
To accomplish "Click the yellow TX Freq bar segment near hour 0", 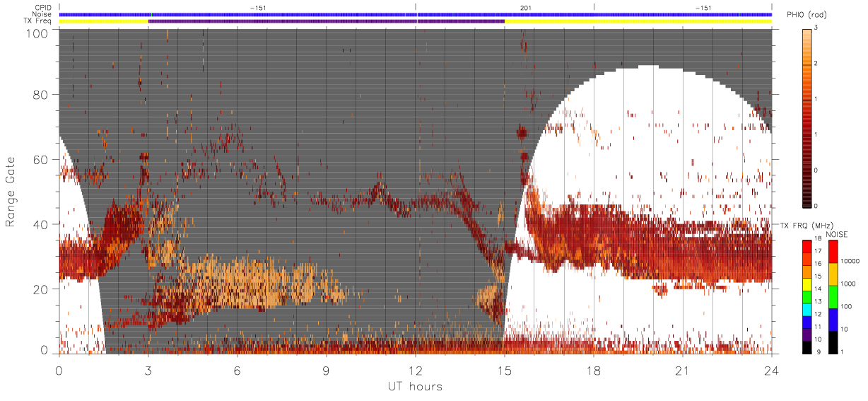I will (x=104, y=21).
